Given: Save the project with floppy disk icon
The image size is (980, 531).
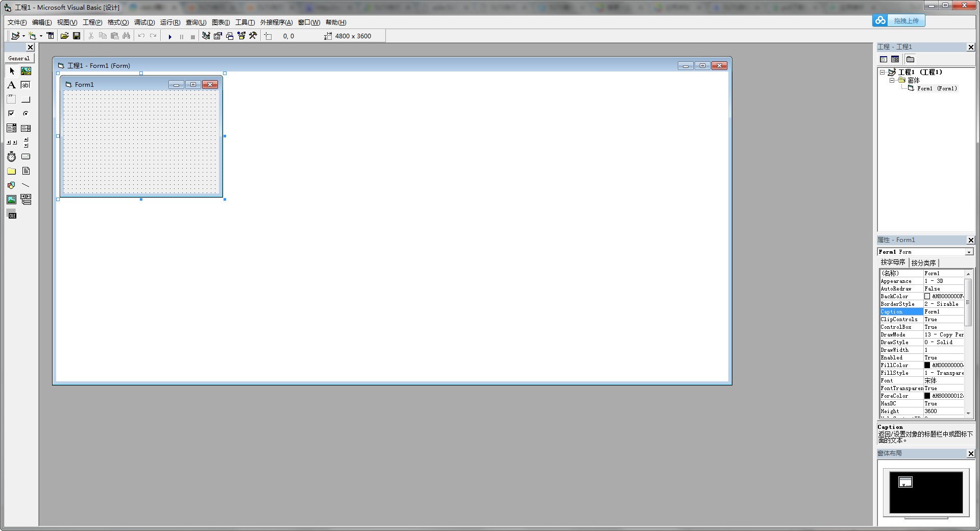Looking at the screenshot, I should pos(77,36).
